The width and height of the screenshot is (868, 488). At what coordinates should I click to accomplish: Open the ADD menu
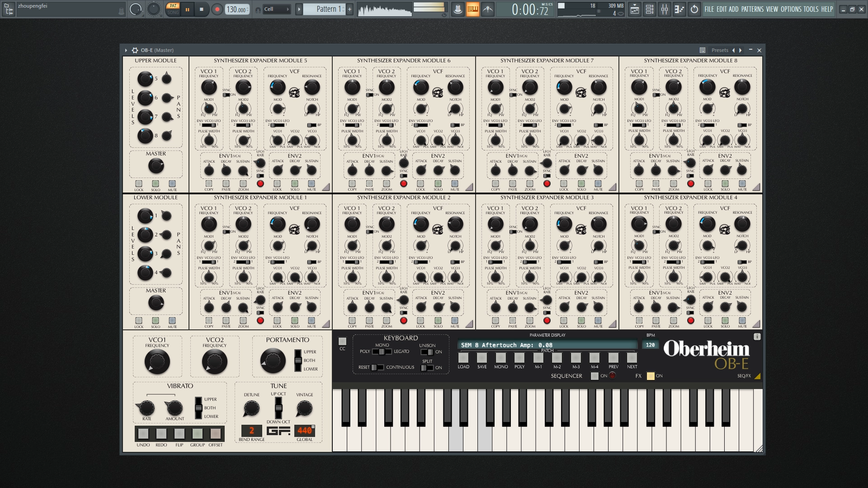pos(733,9)
